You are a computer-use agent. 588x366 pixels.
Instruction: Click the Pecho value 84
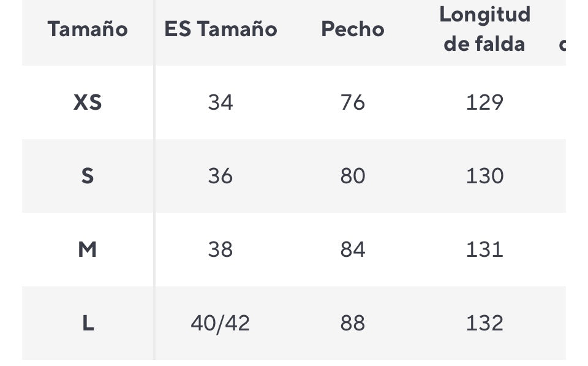coord(353,250)
